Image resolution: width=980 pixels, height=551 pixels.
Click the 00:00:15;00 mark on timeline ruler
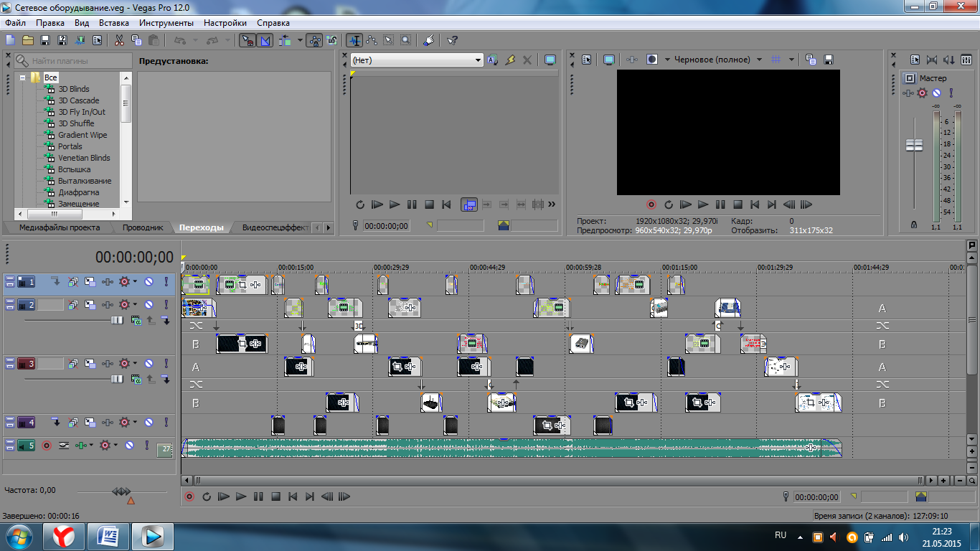point(296,267)
